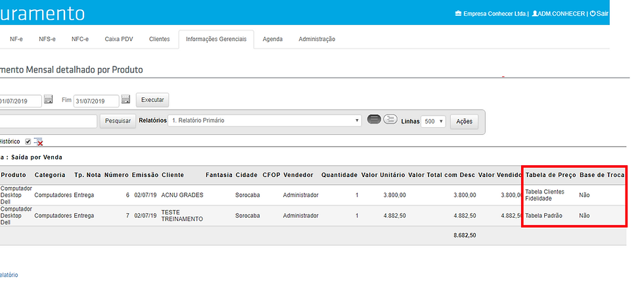
Task: Sort by the Produto column header
Action: pyautogui.click(x=14, y=174)
